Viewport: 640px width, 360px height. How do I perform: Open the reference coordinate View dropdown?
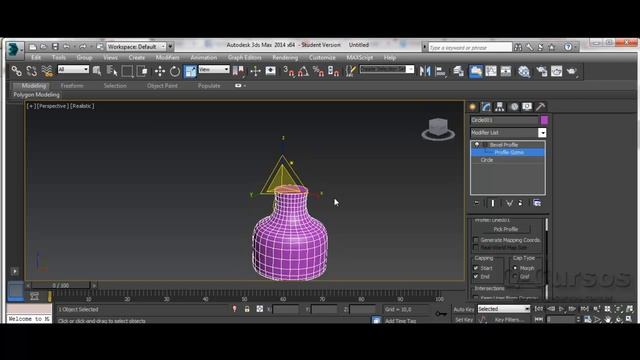[x=214, y=70]
